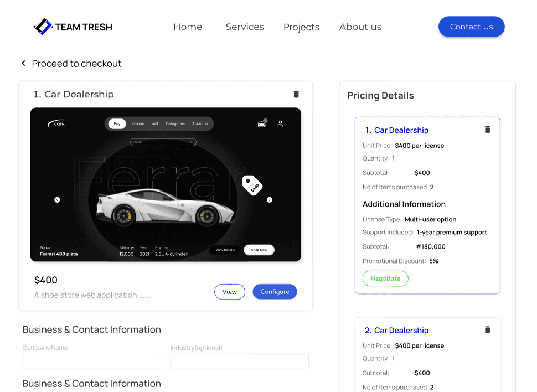The image size is (537, 392).
Task: Delete the Car Dealership card using its trash icon
Action: (296, 94)
